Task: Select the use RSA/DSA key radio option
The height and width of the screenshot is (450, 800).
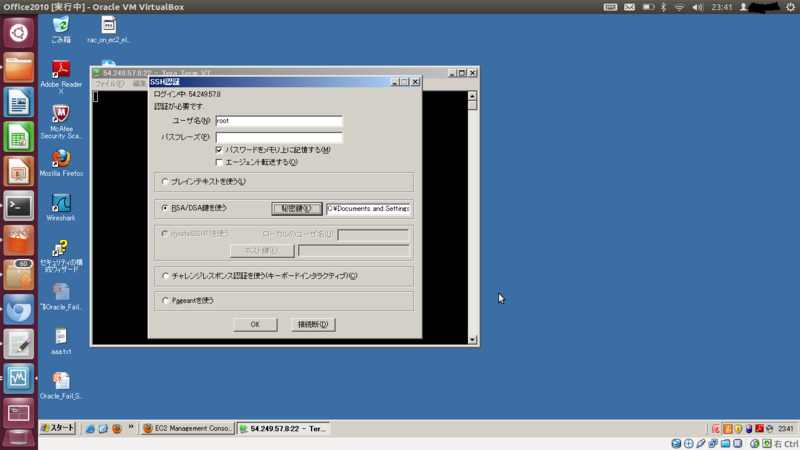Action: pyautogui.click(x=165, y=208)
